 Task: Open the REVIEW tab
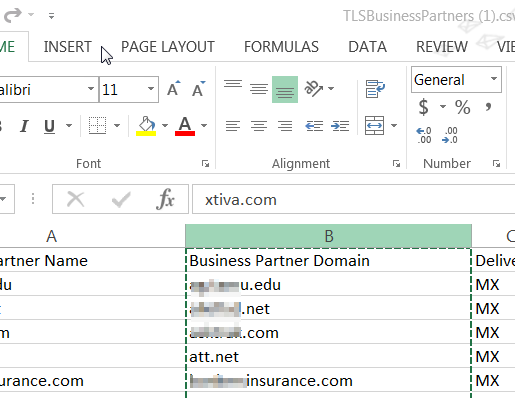coord(442,47)
